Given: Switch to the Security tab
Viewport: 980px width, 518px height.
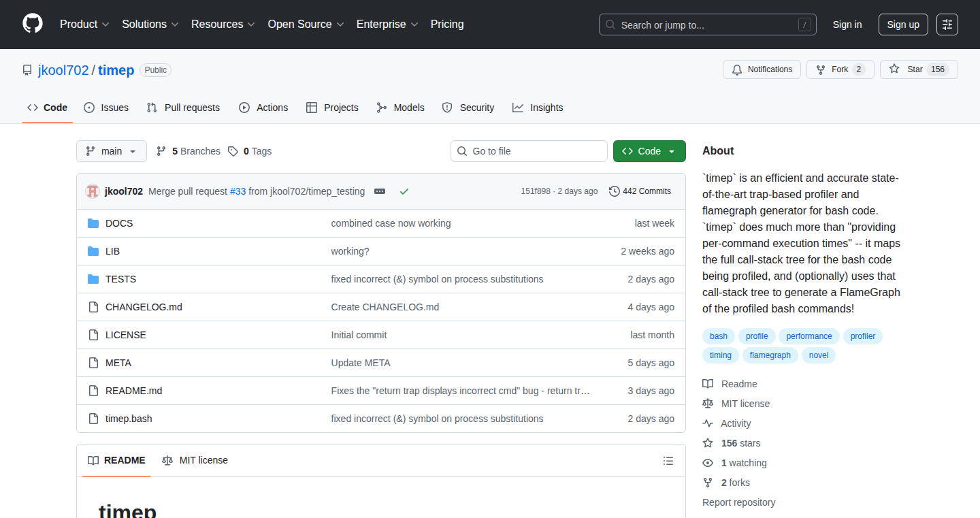Looking at the screenshot, I should (x=468, y=108).
